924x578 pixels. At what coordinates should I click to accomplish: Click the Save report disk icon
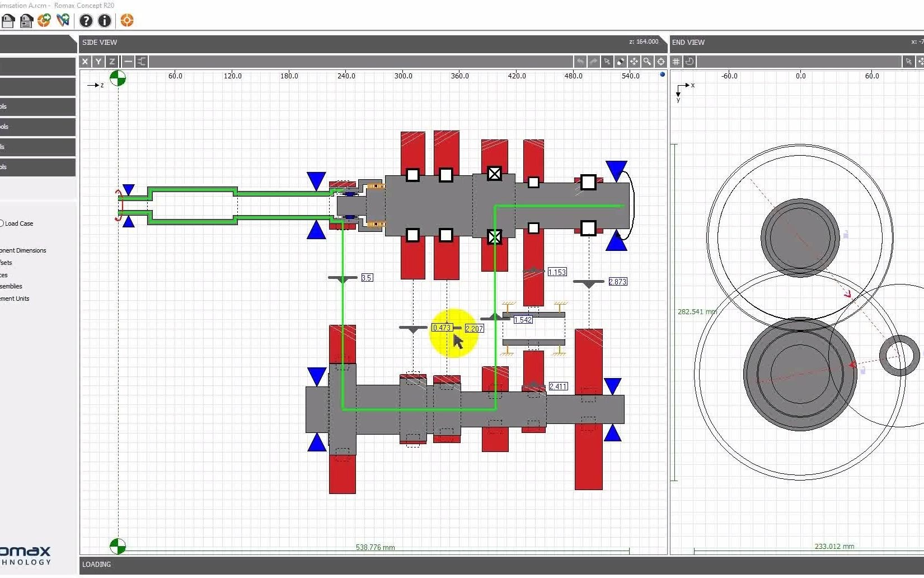click(x=26, y=21)
